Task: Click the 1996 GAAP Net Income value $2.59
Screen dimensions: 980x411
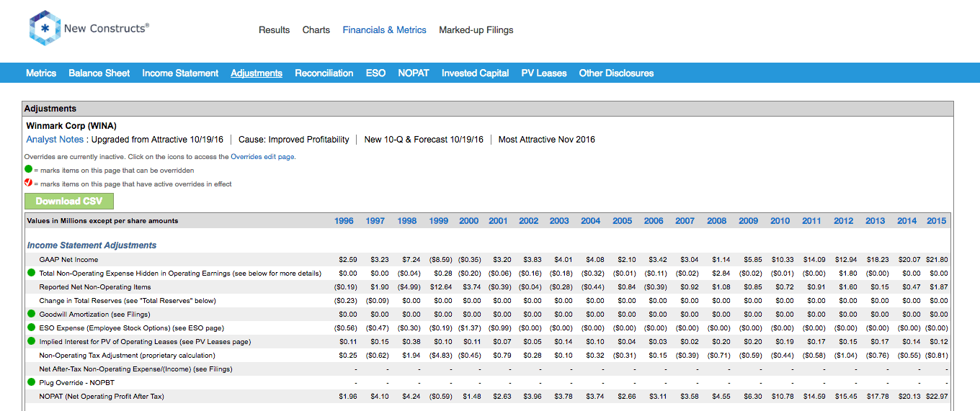Action: [x=348, y=260]
